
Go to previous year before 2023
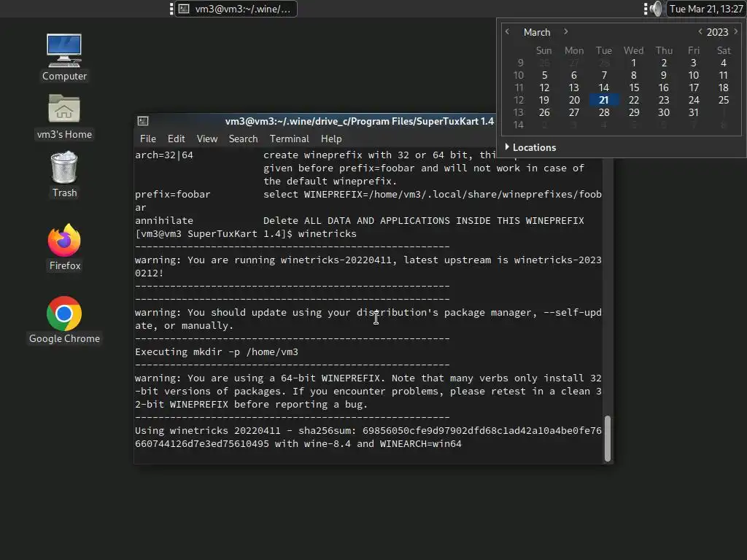point(700,31)
